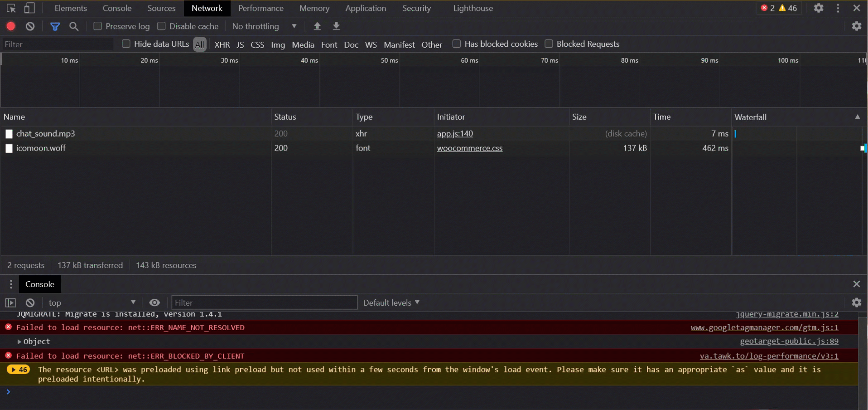
Task: Create a live expression in Console
Action: tap(154, 302)
